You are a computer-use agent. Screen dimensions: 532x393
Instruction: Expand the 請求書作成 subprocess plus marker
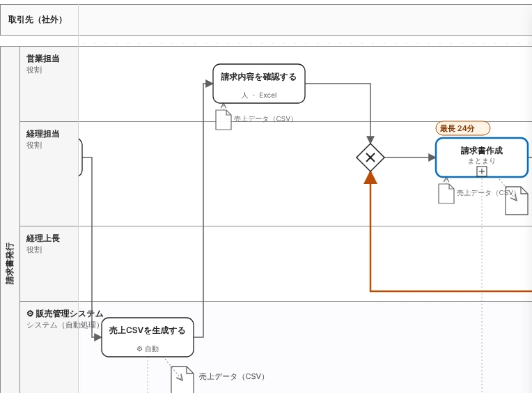[482, 171]
